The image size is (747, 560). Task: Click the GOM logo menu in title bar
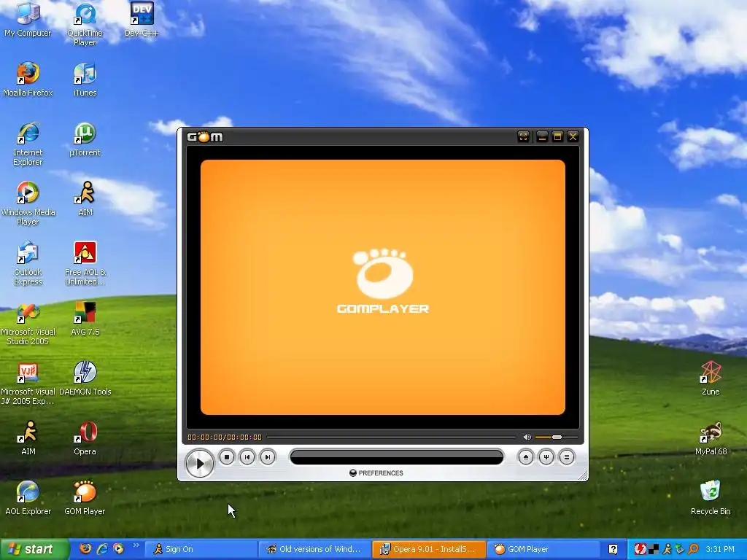tap(205, 137)
